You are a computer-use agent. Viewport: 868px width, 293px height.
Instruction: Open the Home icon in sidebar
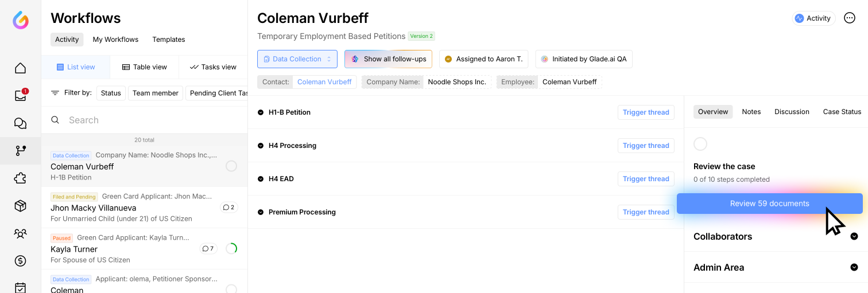pos(20,68)
